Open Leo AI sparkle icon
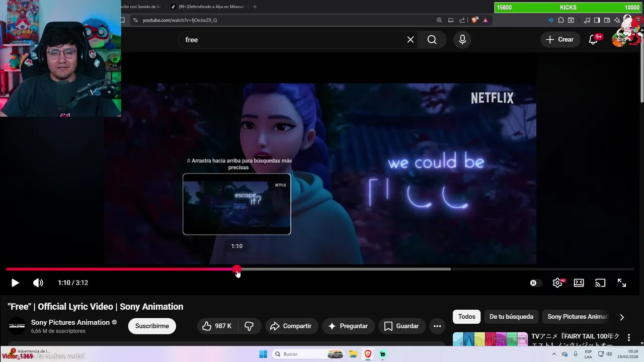The height and width of the screenshot is (362, 644). coord(617,20)
